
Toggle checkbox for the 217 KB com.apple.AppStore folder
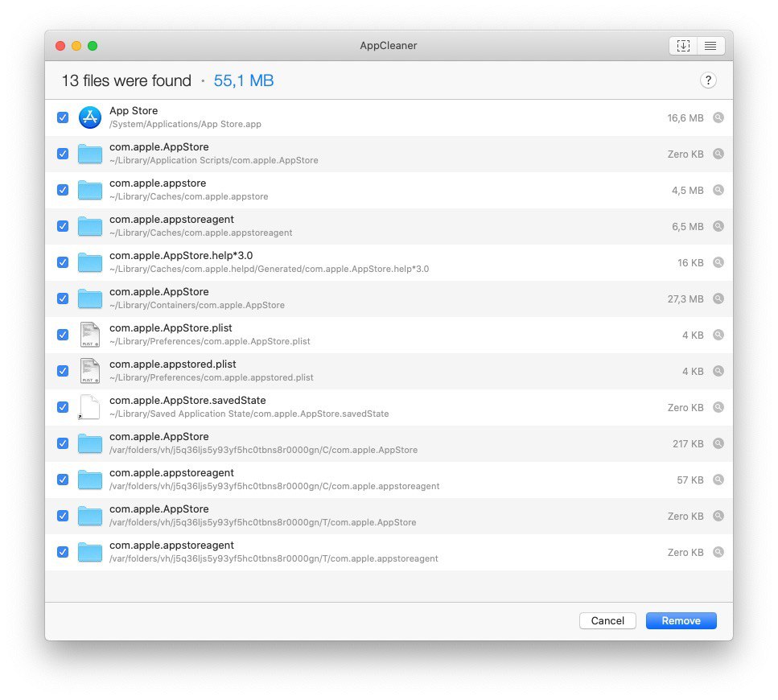pyautogui.click(x=63, y=443)
